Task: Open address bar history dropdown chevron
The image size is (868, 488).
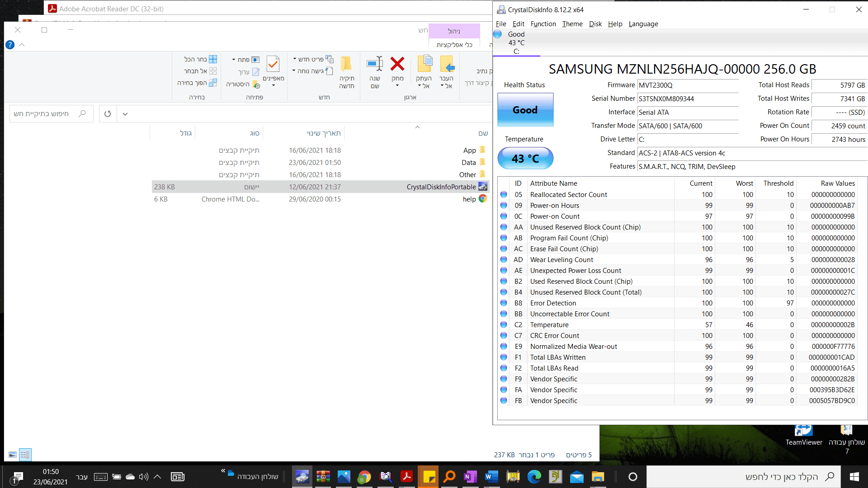Action: [x=125, y=114]
